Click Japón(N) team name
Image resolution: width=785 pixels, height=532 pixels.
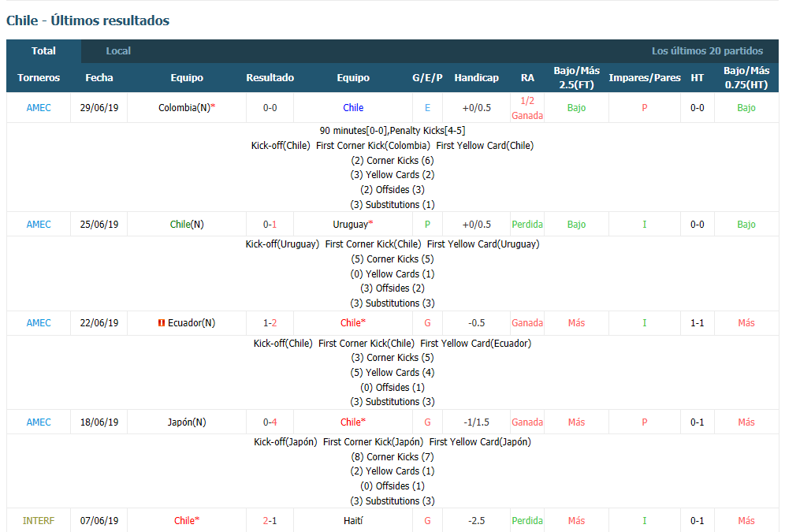(187, 422)
